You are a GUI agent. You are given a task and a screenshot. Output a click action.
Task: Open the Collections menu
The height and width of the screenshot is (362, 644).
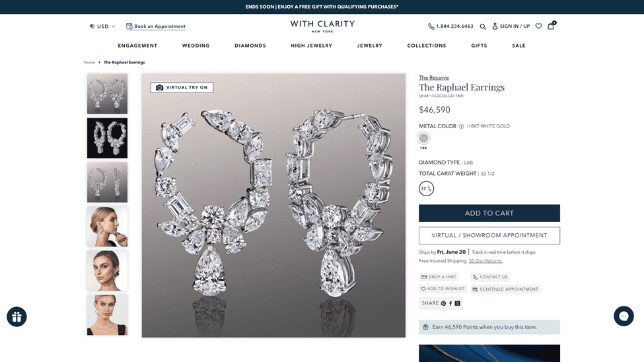tap(426, 46)
